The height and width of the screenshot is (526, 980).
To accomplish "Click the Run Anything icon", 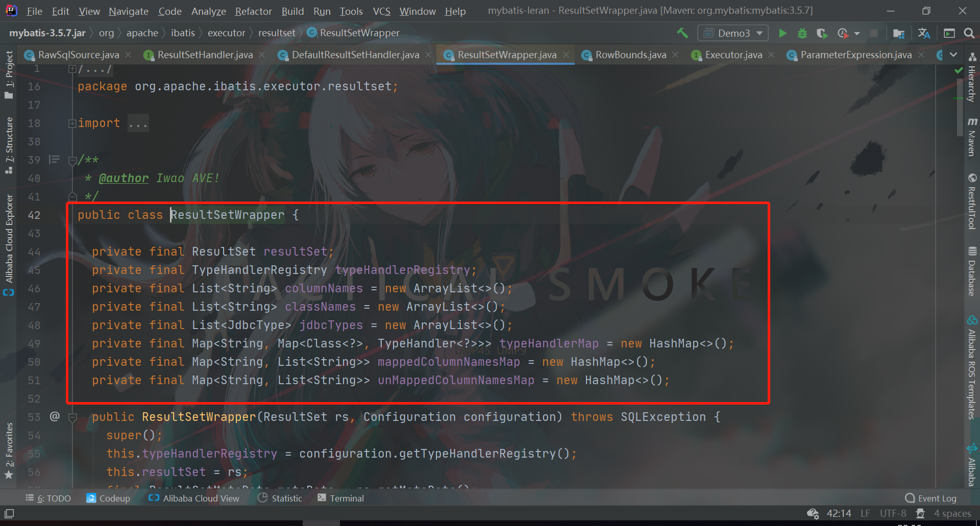I will [x=949, y=33].
